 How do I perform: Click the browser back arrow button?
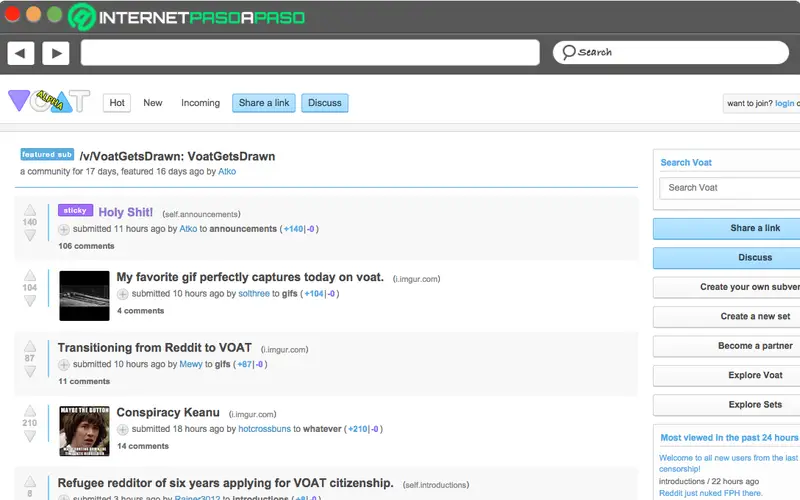click(x=20, y=53)
